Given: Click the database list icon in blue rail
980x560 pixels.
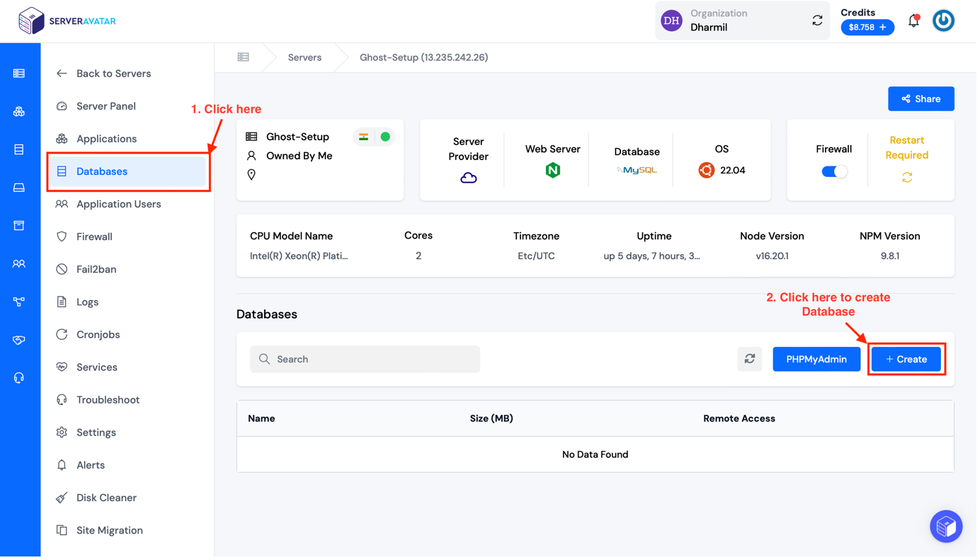Looking at the screenshot, I should pyautogui.click(x=19, y=150).
